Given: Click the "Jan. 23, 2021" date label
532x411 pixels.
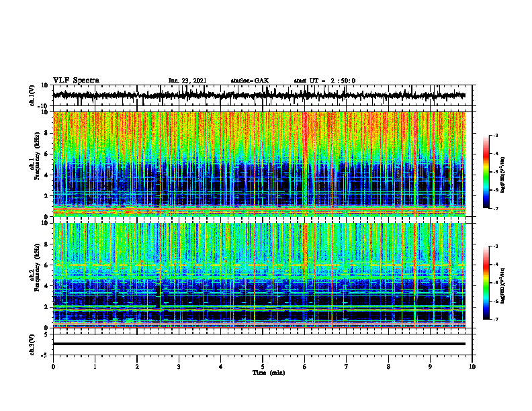Looking at the screenshot, I should tap(187, 81).
